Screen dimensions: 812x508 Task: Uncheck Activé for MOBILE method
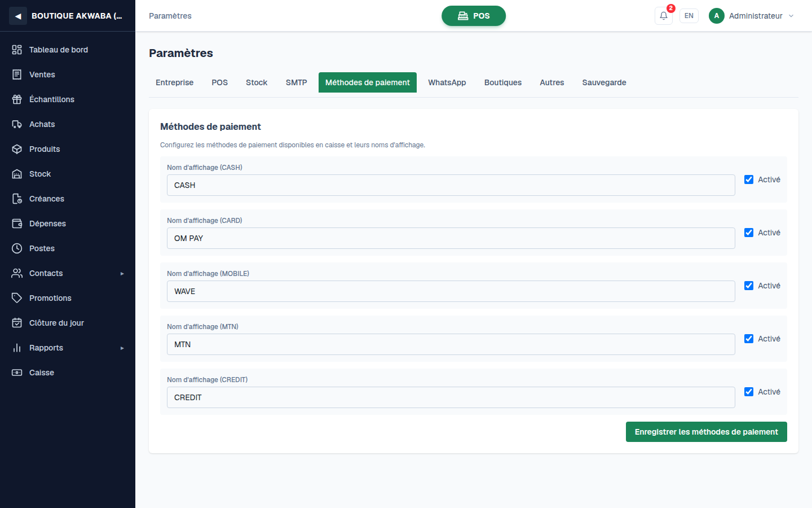[749, 286]
